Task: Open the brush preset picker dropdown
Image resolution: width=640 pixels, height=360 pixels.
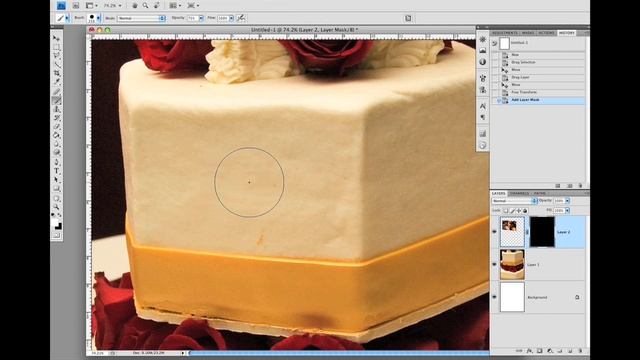Action: tap(98, 18)
